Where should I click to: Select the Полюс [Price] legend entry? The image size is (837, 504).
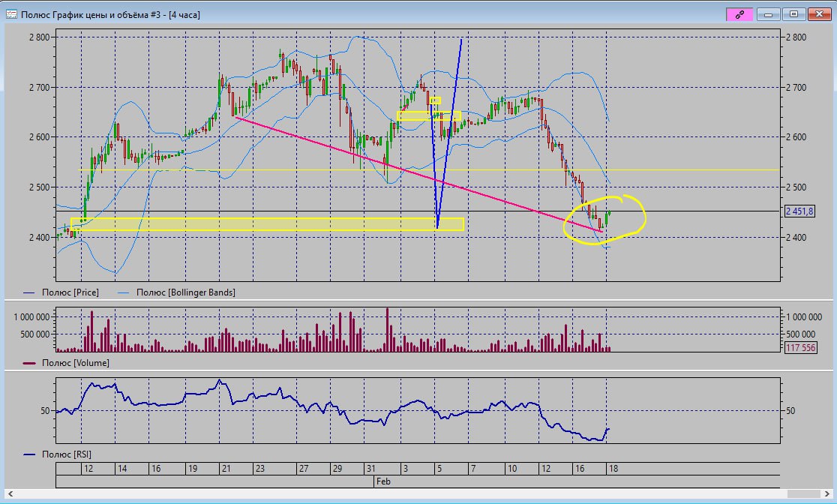[66, 292]
